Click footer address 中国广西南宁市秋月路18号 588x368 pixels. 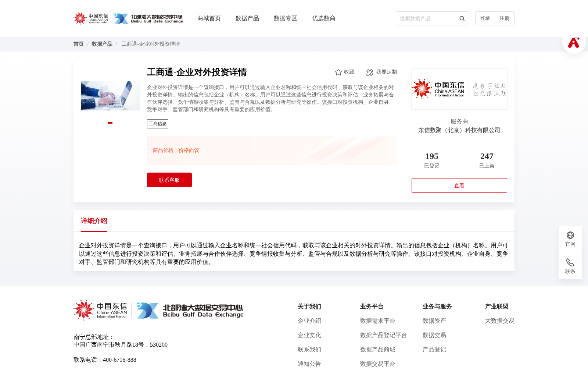(109, 345)
